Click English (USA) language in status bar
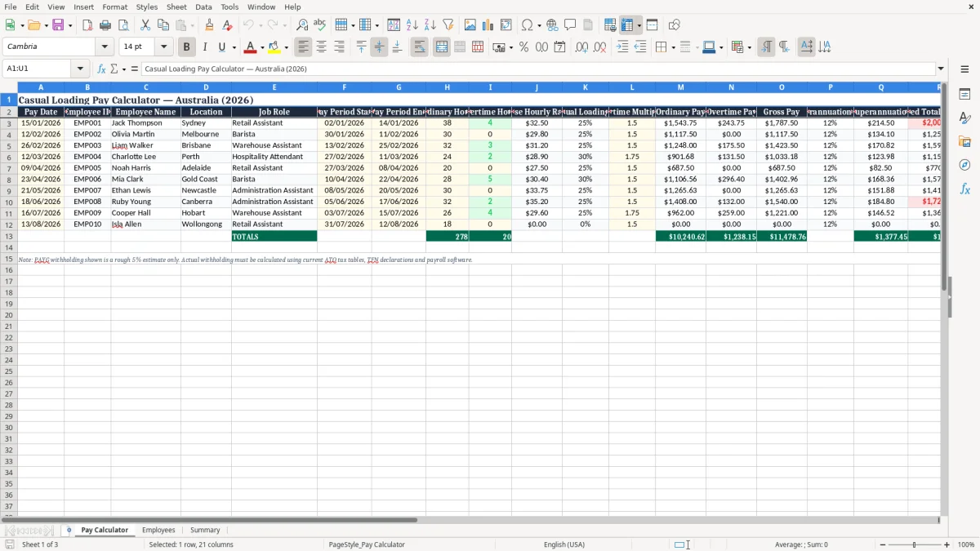The image size is (980, 551). [564, 544]
